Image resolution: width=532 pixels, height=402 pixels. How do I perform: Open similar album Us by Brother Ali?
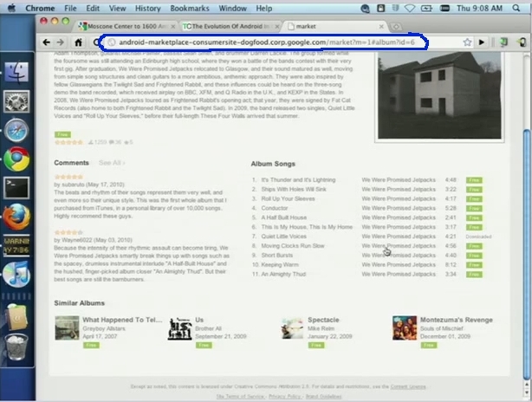click(x=199, y=320)
